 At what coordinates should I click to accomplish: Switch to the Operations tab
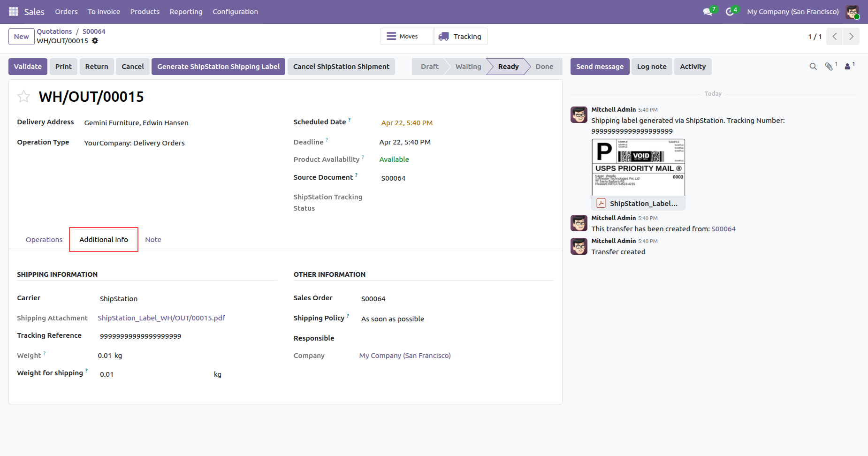coord(44,240)
